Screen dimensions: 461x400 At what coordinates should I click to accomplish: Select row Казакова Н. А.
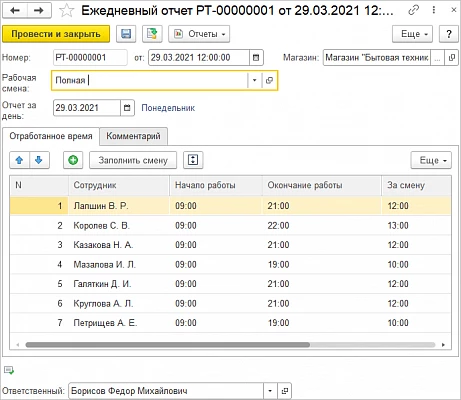pos(231,245)
